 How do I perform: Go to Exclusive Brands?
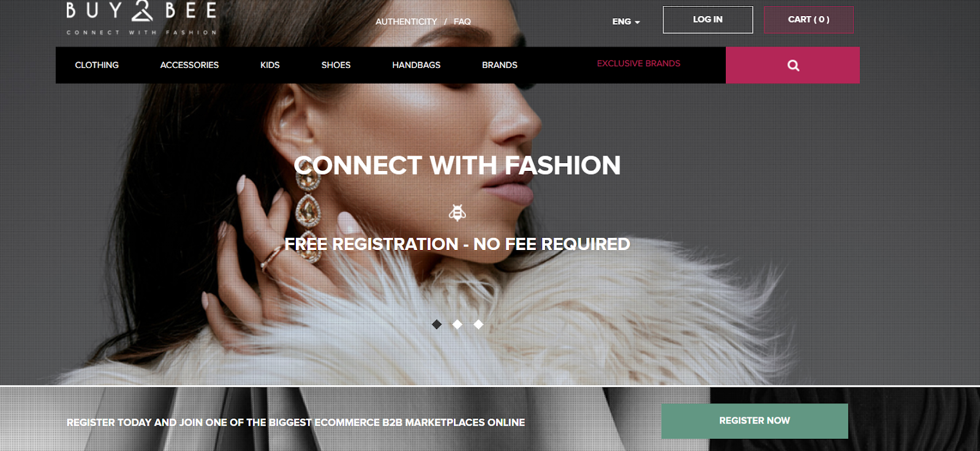(x=638, y=63)
